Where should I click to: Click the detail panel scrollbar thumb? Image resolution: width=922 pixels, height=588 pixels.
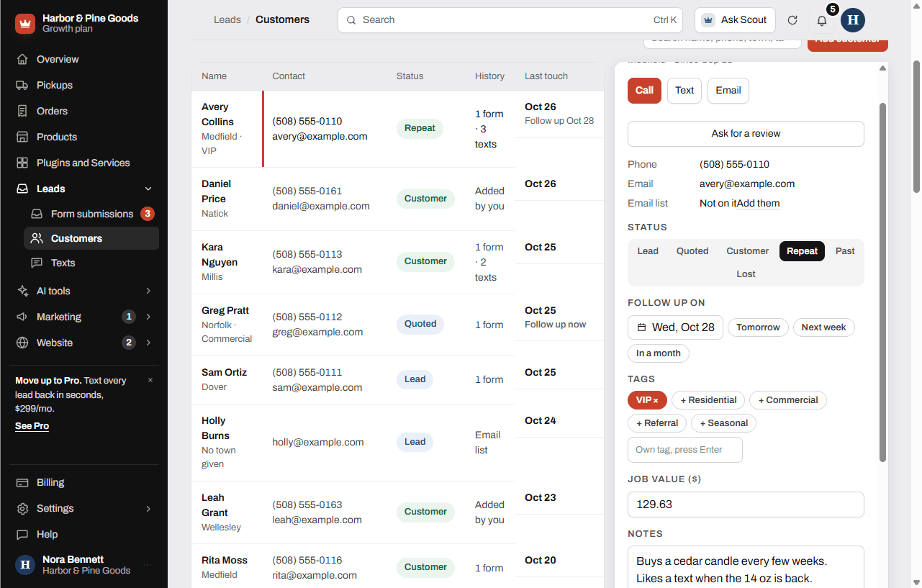(883, 281)
